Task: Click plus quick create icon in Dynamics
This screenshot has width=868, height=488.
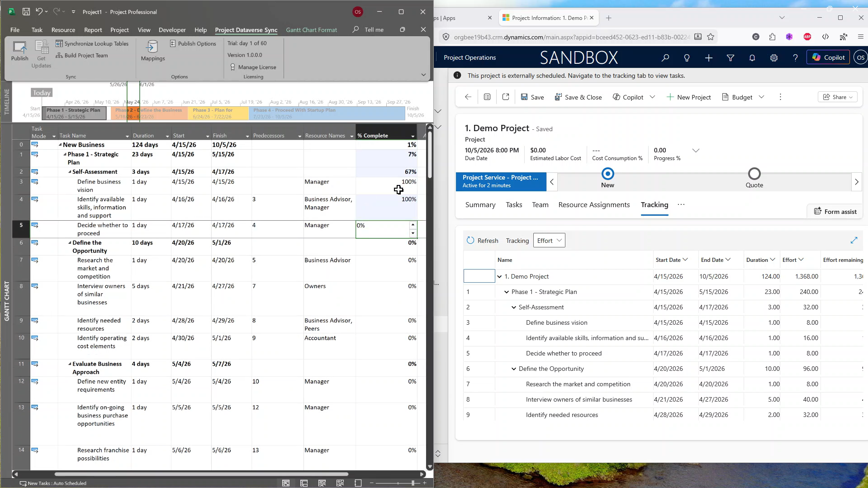Action: click(708, 57)
